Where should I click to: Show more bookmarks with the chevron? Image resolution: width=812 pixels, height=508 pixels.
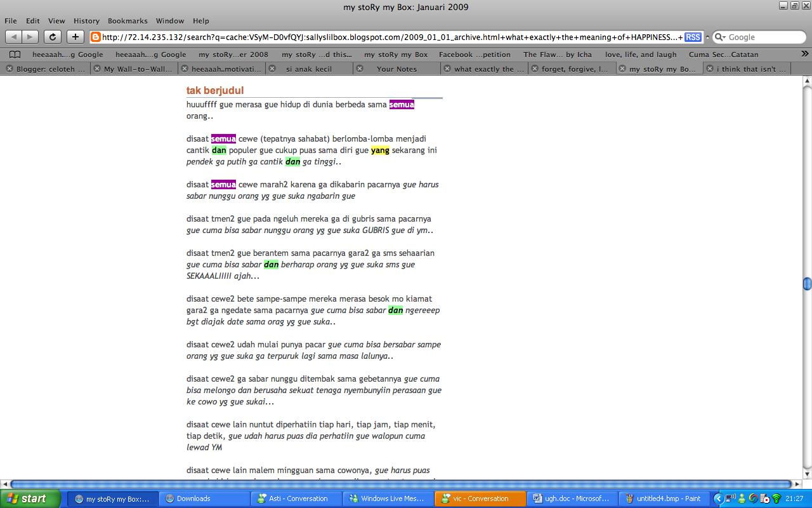click(x=804, y=55)
